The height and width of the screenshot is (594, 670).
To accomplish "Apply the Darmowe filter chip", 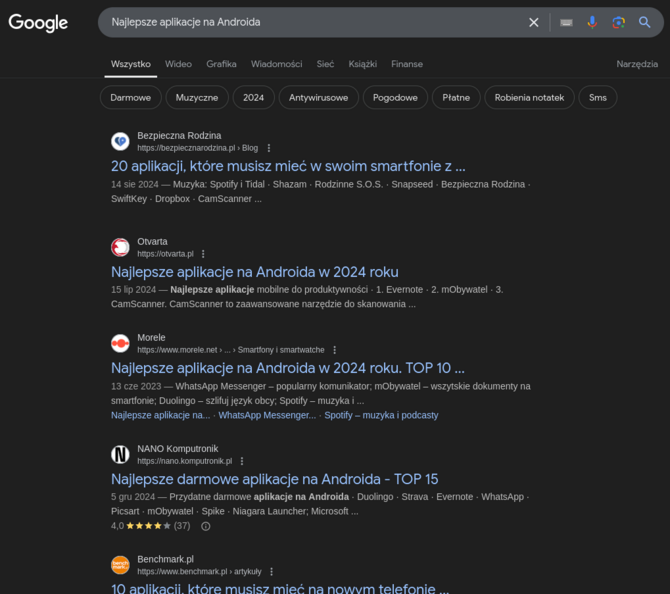I will point(131,97).
